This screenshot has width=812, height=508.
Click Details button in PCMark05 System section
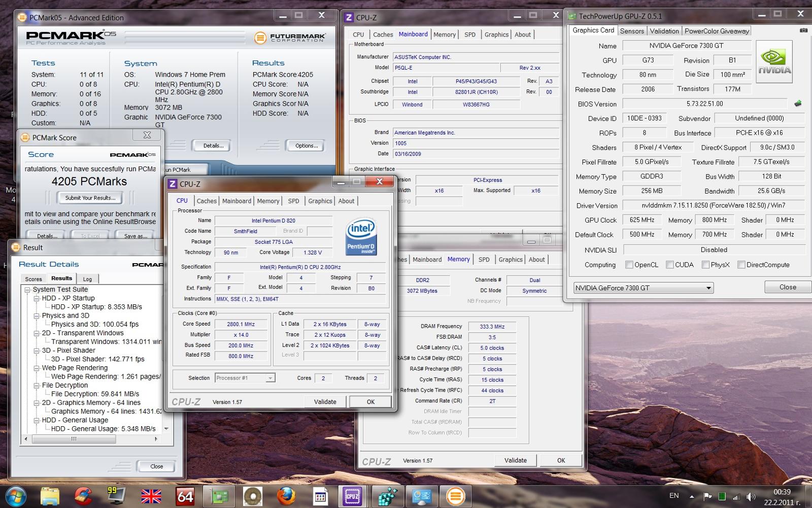click(x=213, y=146)
